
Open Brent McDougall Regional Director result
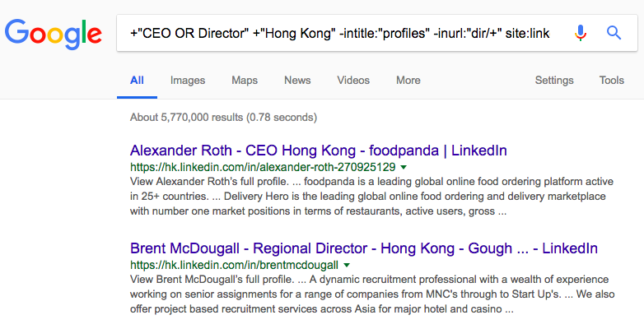click(x=363, y=248)
